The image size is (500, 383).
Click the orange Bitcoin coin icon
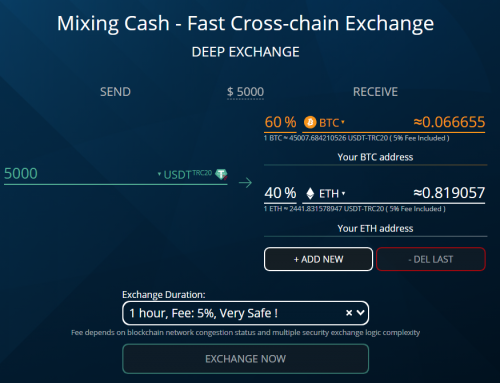310,122
